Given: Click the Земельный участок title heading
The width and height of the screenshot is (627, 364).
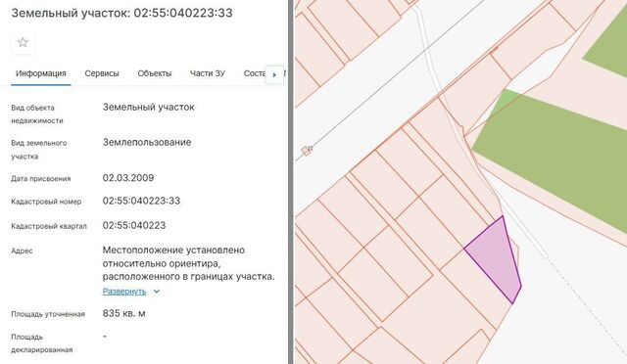Looking at the screenshot, I should click(121, 13).
